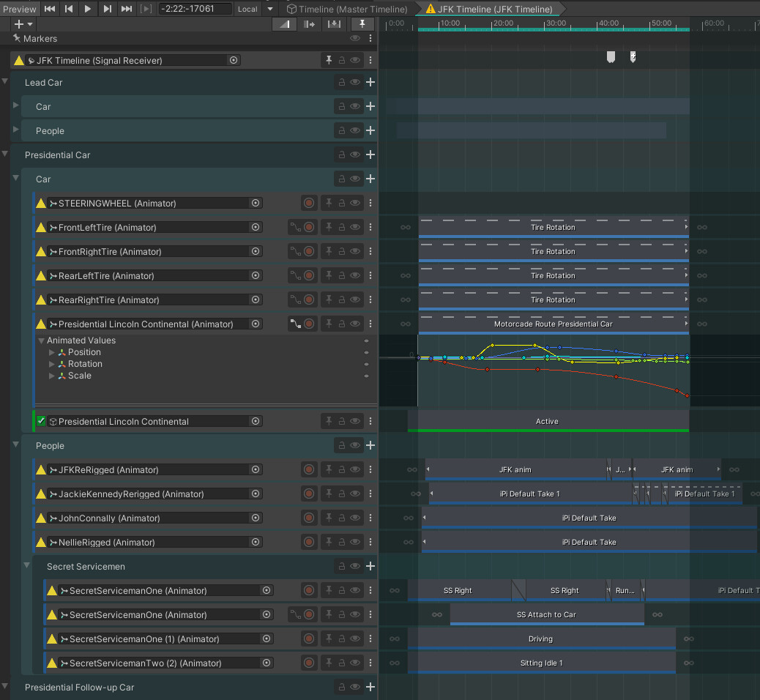Enable recording on SecretServicemanOne (1) track
760x700 pixels.
point(309,639)
